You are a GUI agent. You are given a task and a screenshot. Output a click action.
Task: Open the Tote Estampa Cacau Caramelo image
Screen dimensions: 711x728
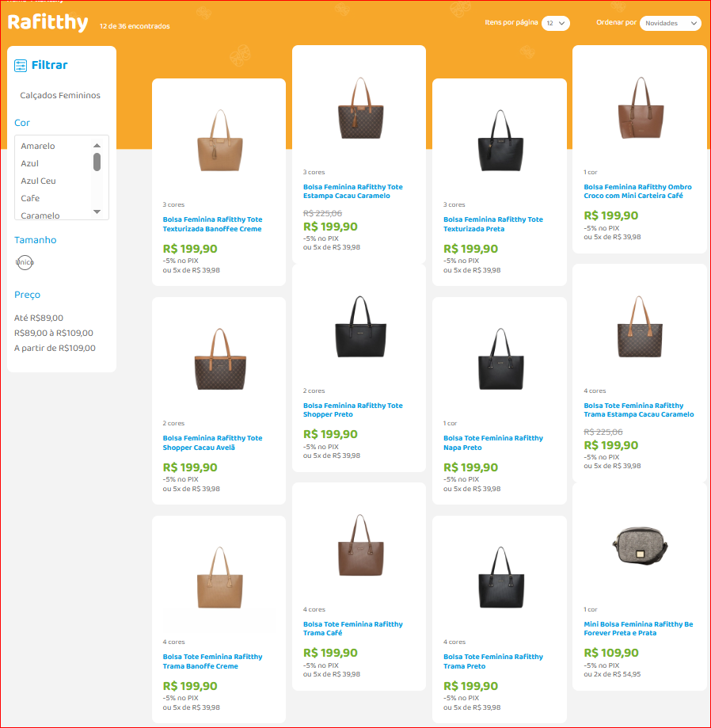coord(359,108)
